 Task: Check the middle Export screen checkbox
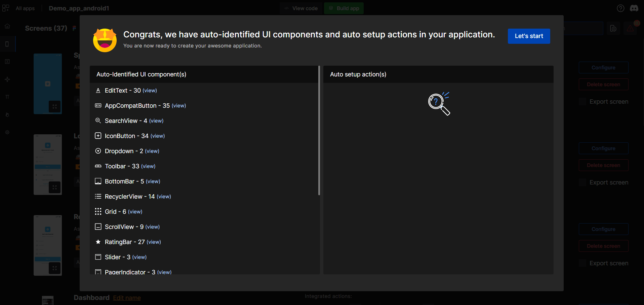point(582,182)
